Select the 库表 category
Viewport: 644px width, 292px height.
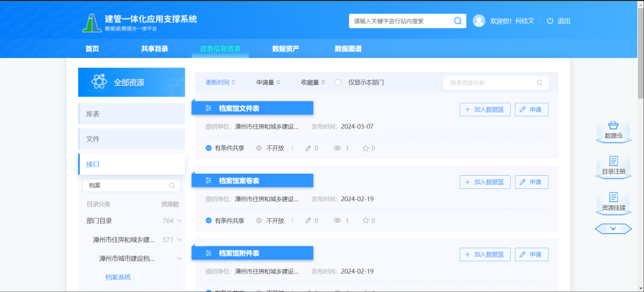coord(132,114)
